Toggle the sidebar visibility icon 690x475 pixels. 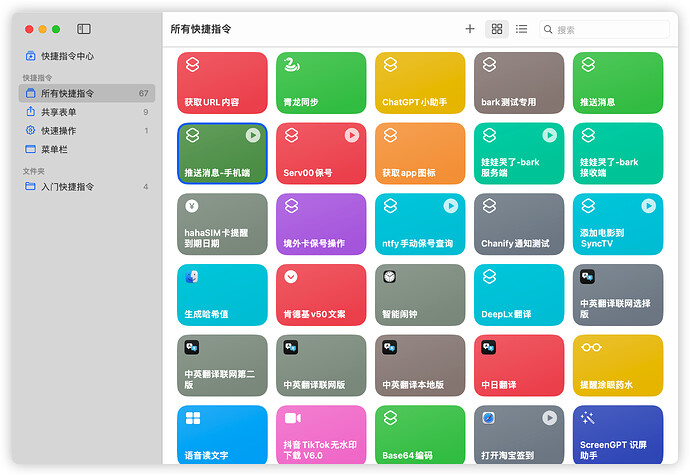[84, 29]
